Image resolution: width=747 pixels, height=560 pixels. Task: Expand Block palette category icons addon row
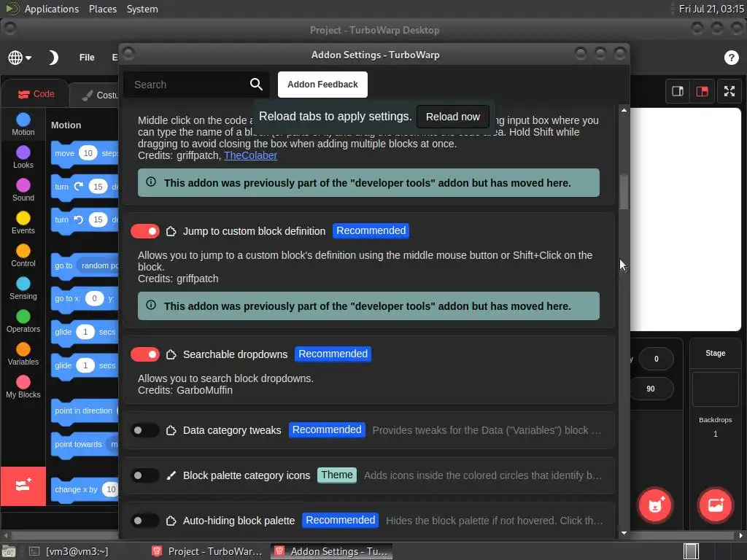[369, 475]
